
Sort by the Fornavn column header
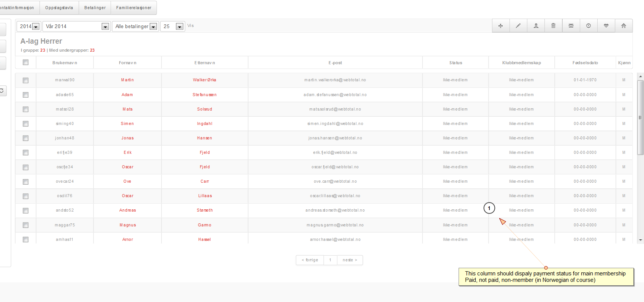coord(128,63)
